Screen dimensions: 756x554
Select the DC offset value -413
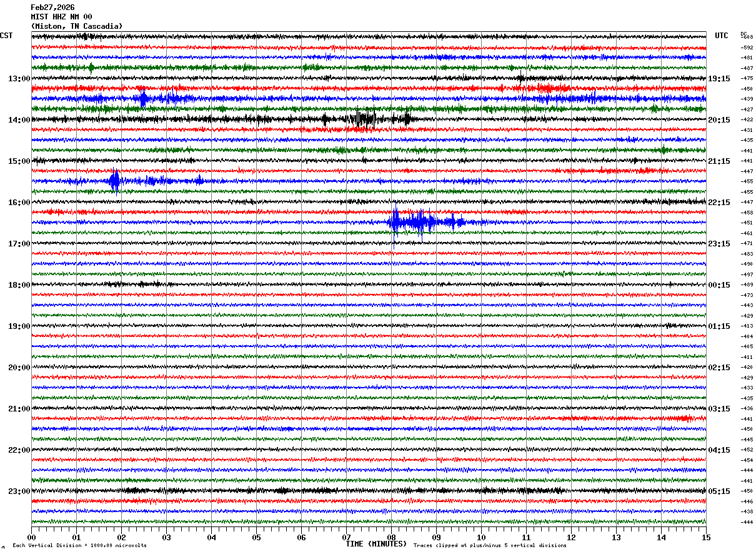point(747,326)
